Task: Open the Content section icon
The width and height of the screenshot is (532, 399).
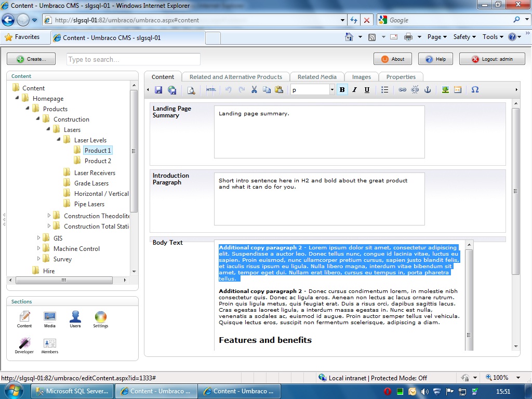Action: (24, 320)
